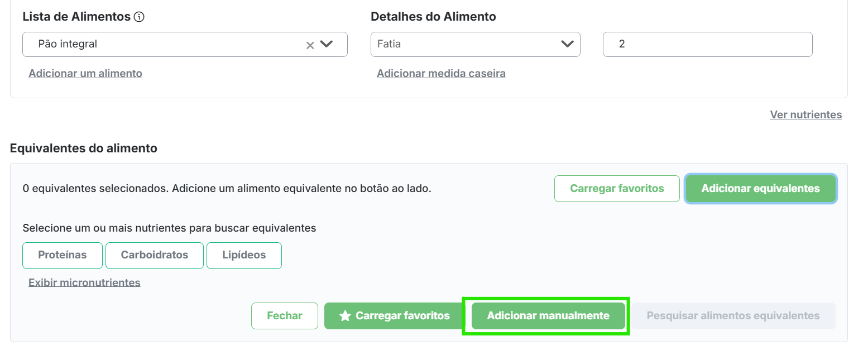Focus the quantity field showing 2
The width and height of the screenshot is (868, 360).
coord(707,44)
